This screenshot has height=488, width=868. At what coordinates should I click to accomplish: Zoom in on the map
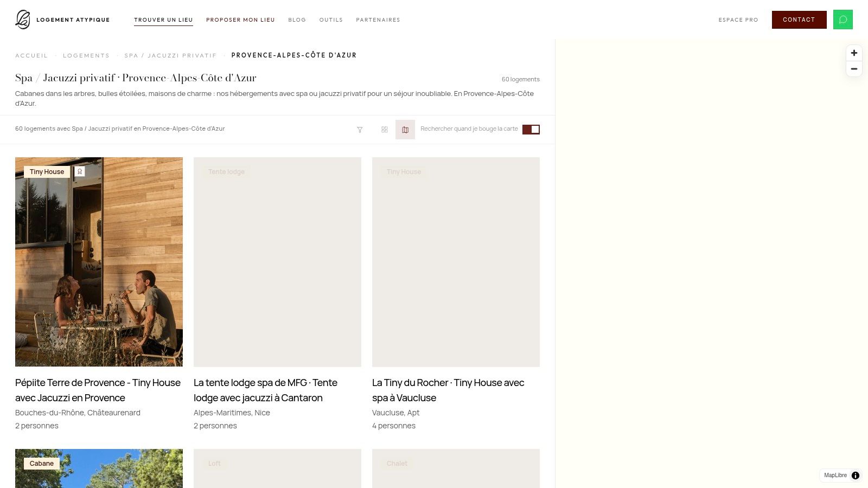click(x=854, y=53)
